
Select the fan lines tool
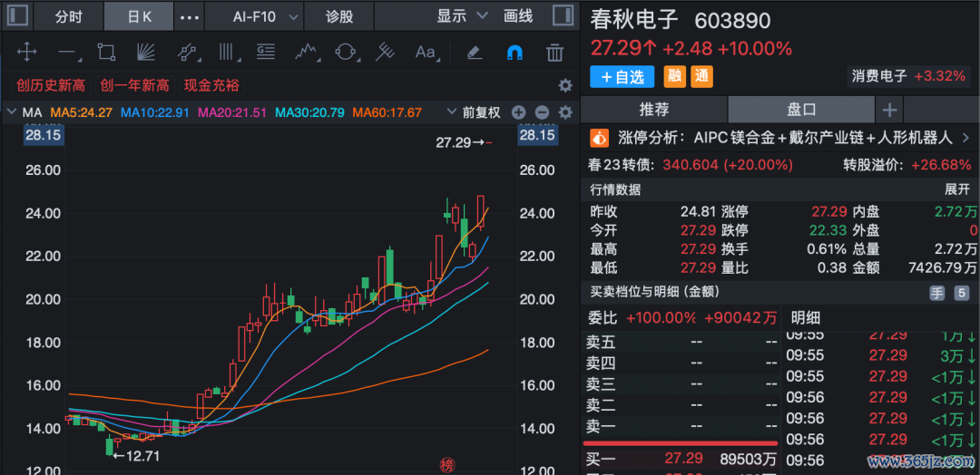pos(145,53)
